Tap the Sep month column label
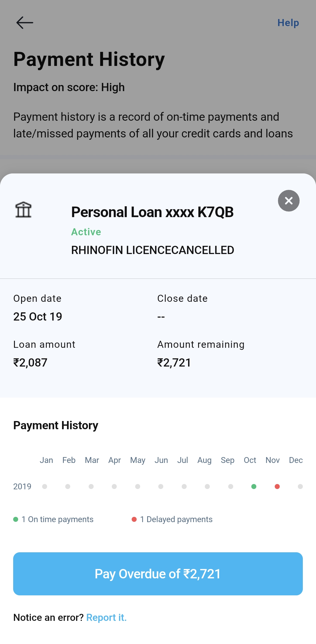This screenshot has height=644, width=316. pos(227,460)
